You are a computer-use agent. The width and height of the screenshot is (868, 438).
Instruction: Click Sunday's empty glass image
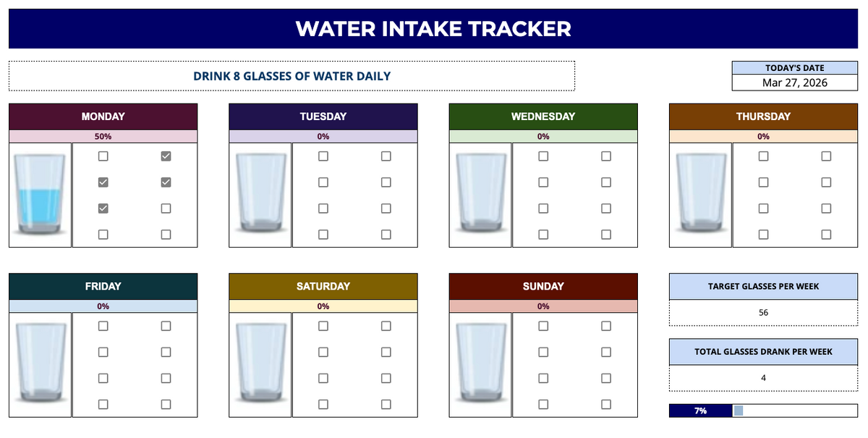[480, 364]
